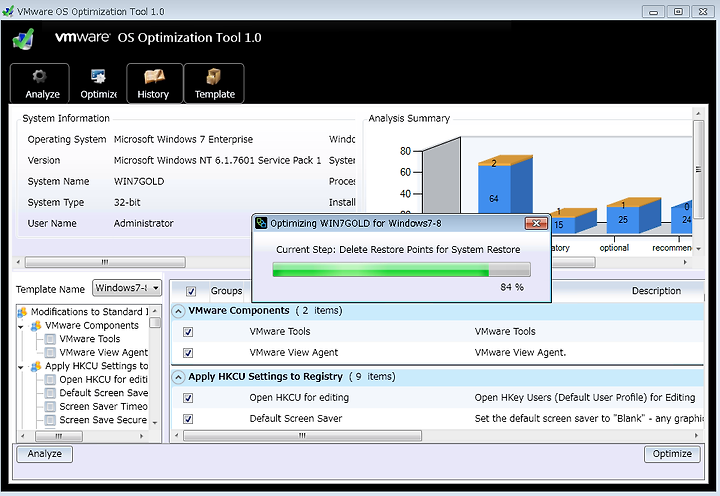Maximize the VMware OS Optimization Tool window

[x=678, y=11]
